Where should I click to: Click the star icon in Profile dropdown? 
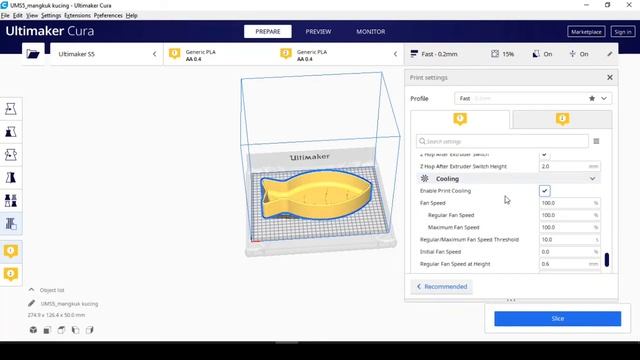click(x=592, y=98)
